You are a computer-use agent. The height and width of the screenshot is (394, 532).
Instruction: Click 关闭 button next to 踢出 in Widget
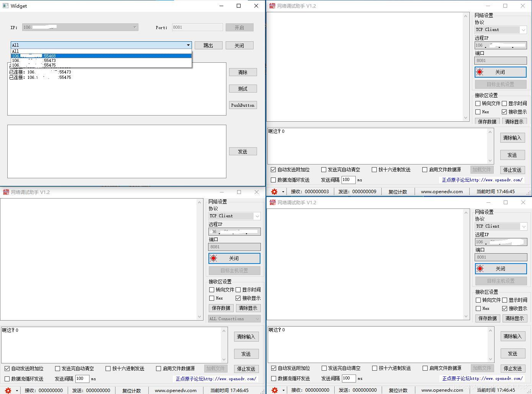239,46
